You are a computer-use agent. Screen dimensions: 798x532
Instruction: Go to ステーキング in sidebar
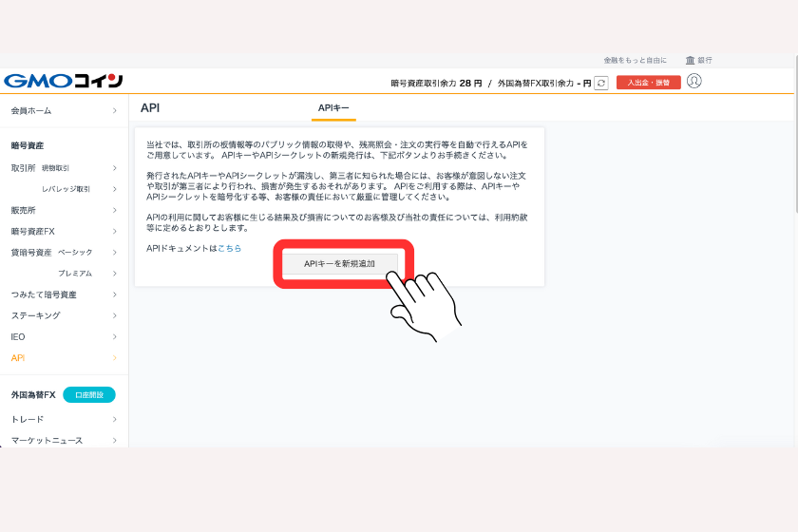point(35,315)
